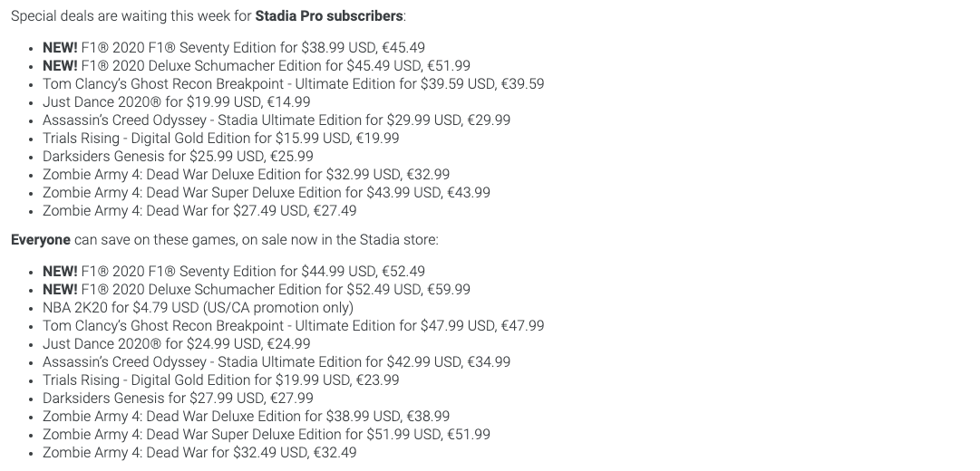This screenshot has height=471, width=980.
Task: Click Ghost Recon Breakpoint Ultimate Edition $39.59 line
Action: point(293,83)
